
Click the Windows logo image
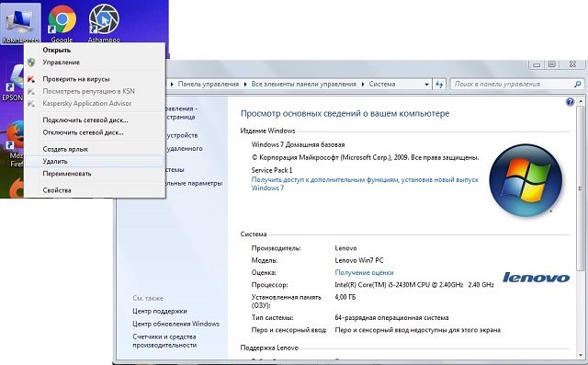[526, 180]
